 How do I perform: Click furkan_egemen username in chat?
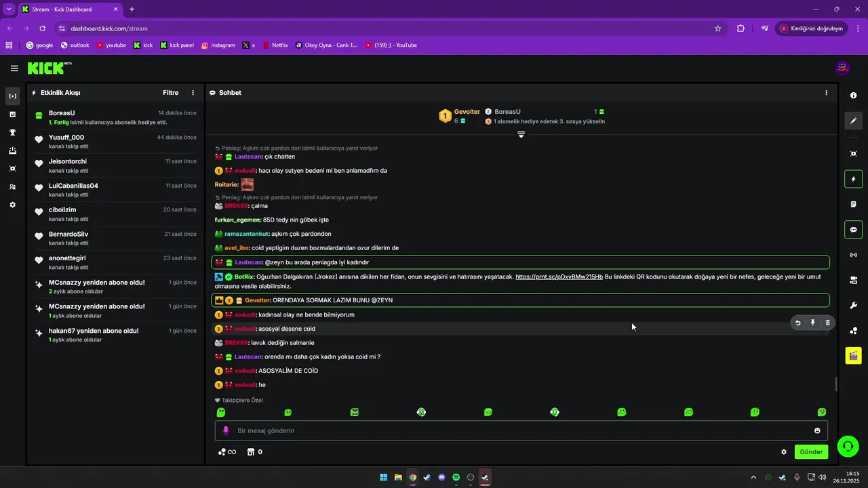(237, 220)
